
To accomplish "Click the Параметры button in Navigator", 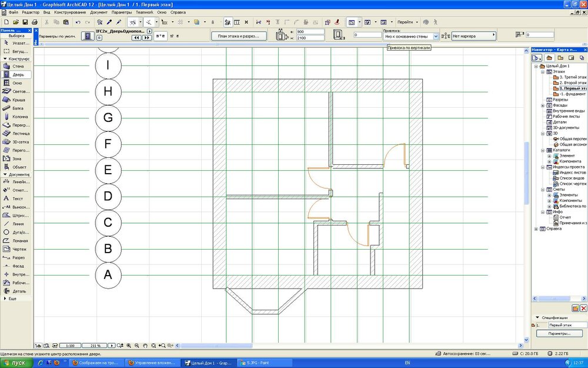I will (559, 333).
